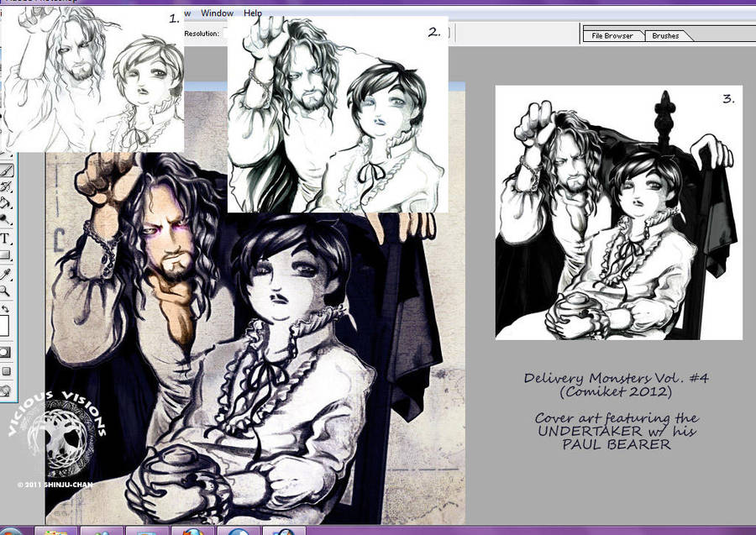Select the History Brush tool

click(6, 186)
